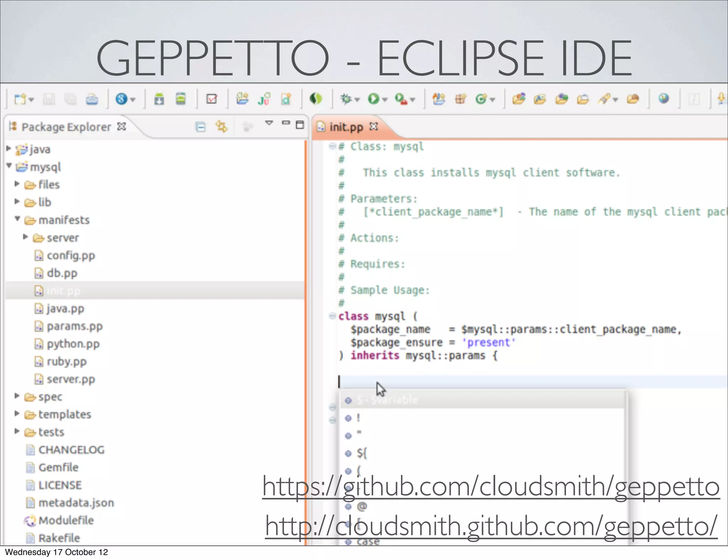Click the round dark green toolbar icon

tap(316, 98)
